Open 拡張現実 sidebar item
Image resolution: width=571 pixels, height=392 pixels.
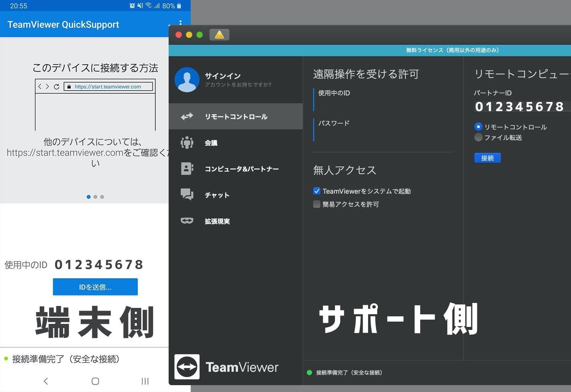pos(236,221)
